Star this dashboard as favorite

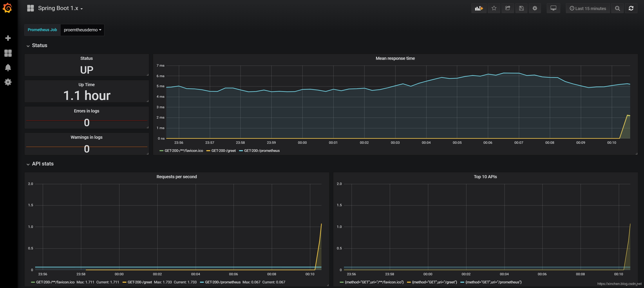[x=494, y=8]
